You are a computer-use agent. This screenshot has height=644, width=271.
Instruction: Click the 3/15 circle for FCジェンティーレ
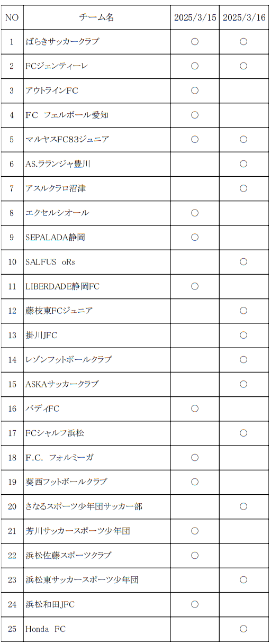[194, 66]
